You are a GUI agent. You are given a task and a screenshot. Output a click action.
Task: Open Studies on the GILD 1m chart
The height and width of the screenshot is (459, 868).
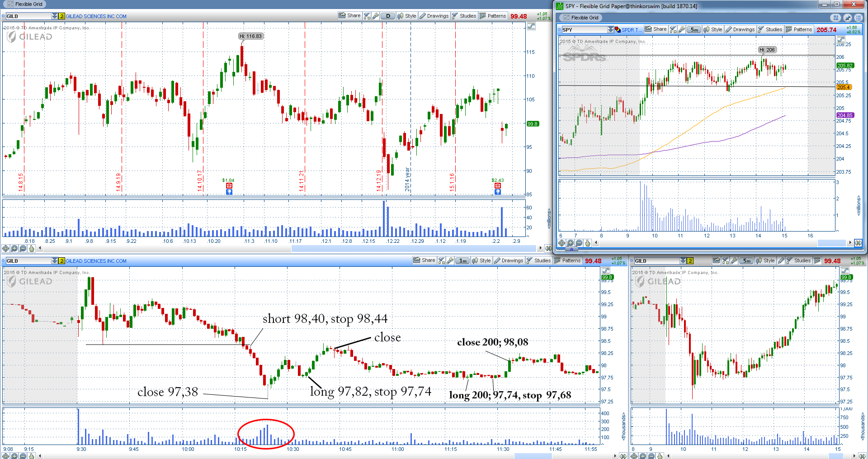[539, 260]
